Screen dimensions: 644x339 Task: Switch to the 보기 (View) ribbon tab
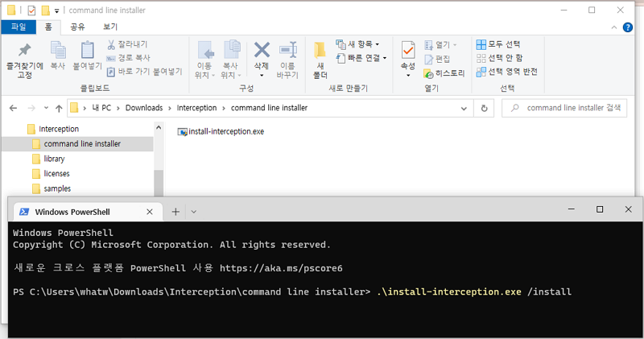click(x=110, y=27)
